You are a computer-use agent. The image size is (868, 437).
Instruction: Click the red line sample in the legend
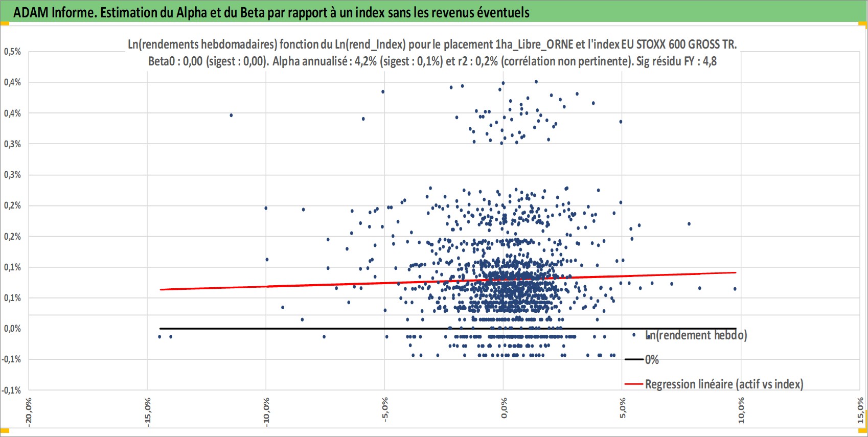(x=634, y=384)
